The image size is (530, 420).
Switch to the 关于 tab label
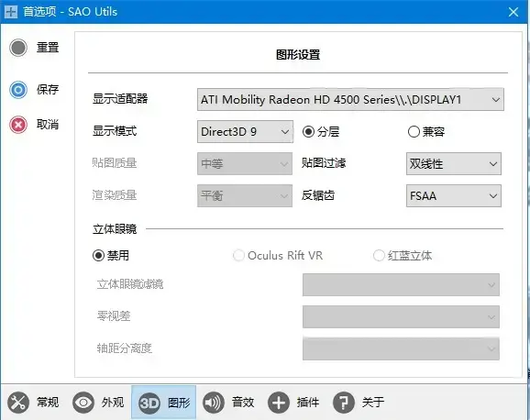[373, 403]
